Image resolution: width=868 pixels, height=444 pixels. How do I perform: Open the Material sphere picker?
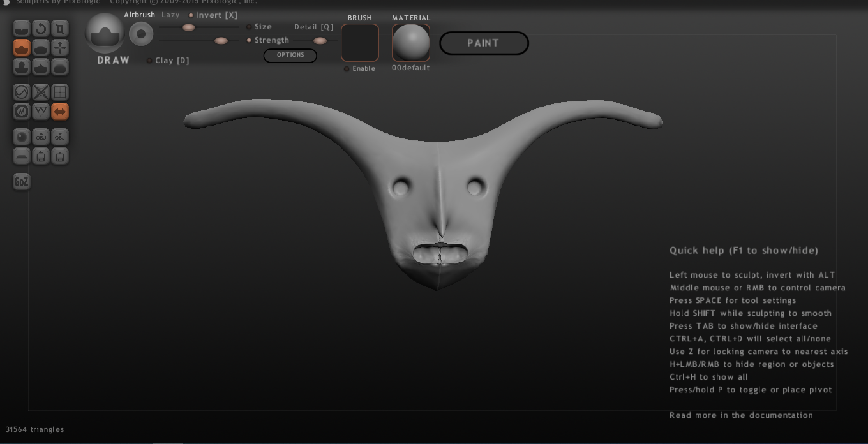[x=411, y=43]
